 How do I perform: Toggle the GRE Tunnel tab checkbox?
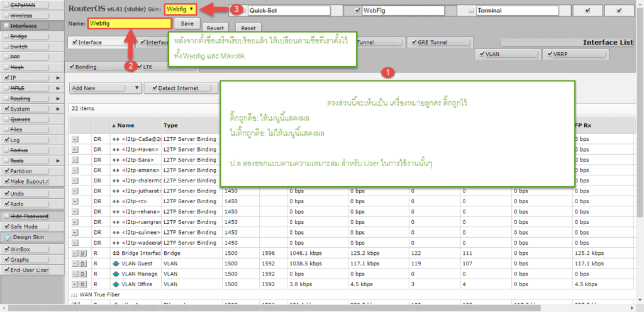tap(413, 42)
